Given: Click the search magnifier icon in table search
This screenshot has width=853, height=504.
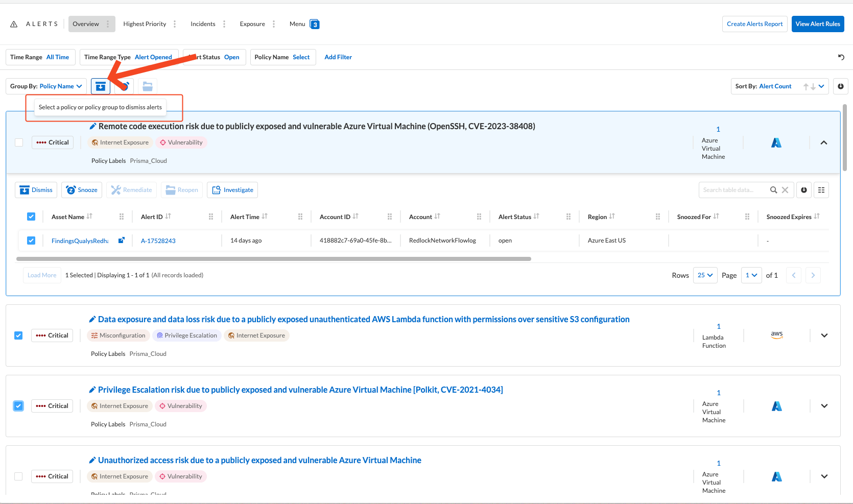Looking at the screenshot, I should [x=774, y=190].
